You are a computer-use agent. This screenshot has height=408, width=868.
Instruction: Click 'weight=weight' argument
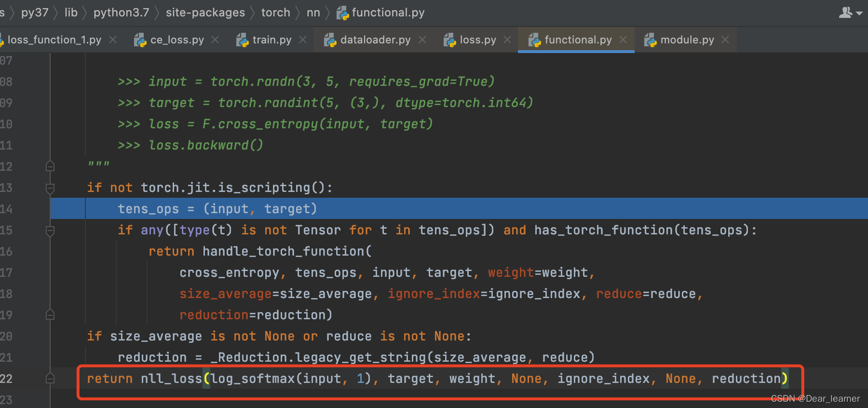coord(538,272)
